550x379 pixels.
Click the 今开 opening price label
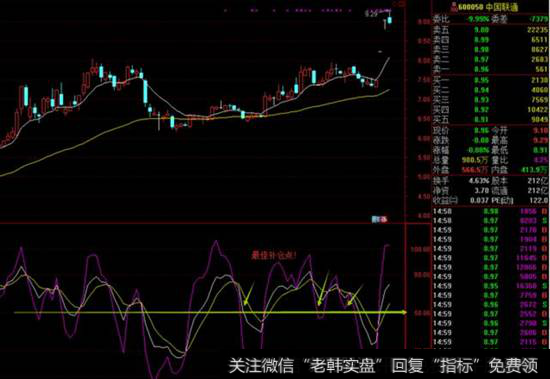499,131
